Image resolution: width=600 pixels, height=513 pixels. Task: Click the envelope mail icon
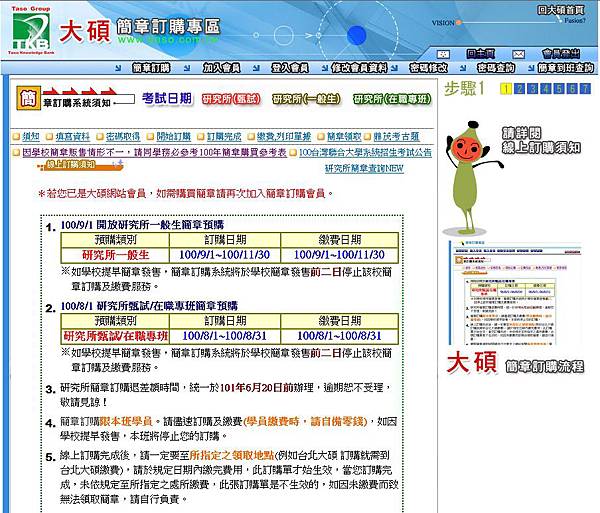[518, 54]
